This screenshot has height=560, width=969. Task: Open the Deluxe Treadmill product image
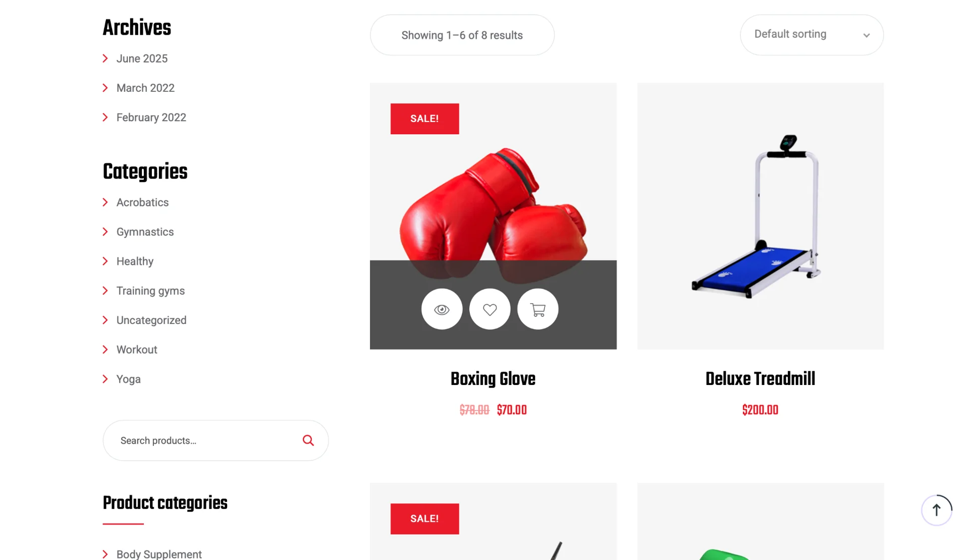coord(760,216)
